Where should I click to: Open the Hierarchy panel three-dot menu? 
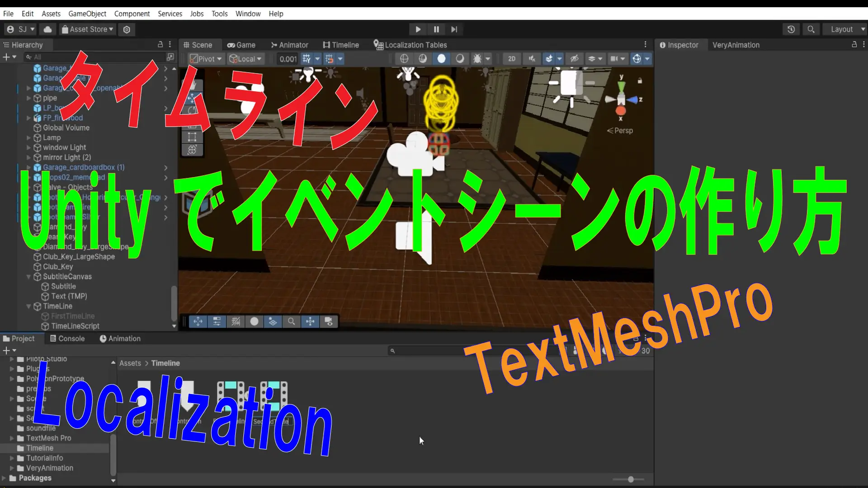tap(170, 45)
